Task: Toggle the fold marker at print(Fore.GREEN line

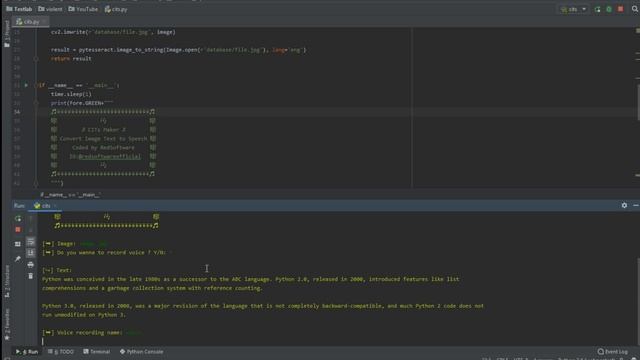Action: (x=36, y=103)
